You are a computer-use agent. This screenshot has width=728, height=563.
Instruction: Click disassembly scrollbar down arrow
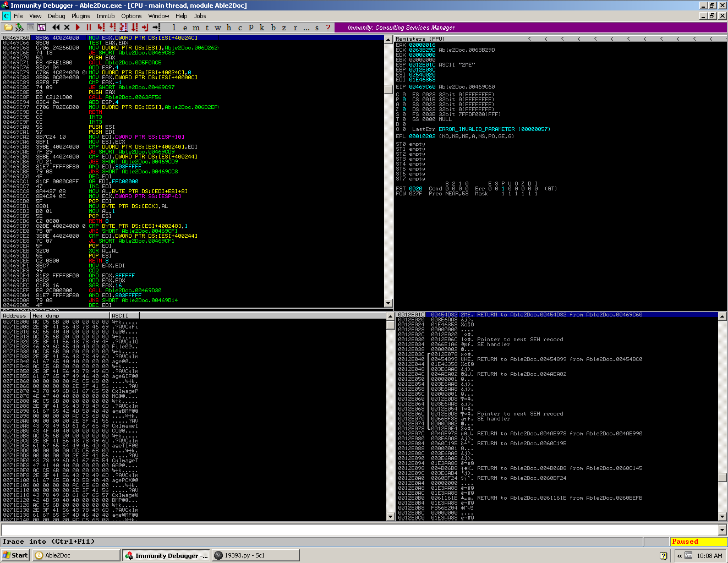pos(388,303)
